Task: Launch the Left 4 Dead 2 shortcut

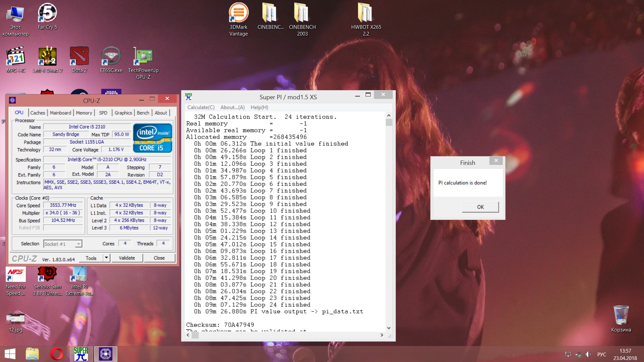Action: tap(47, 60)
